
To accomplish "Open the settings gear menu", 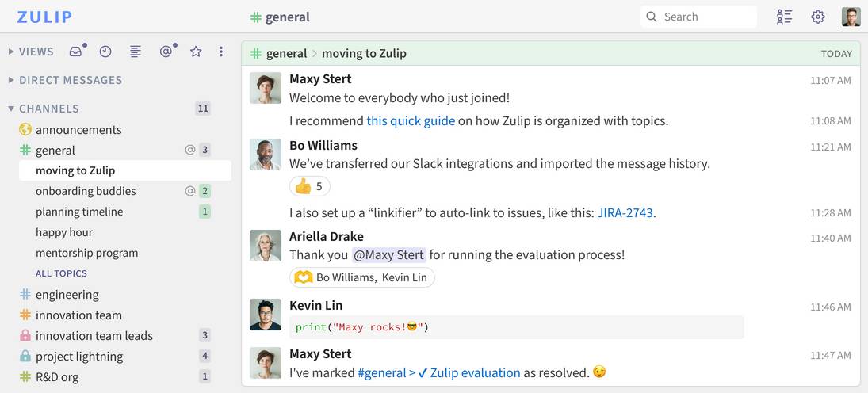I will tap(818, 17).
